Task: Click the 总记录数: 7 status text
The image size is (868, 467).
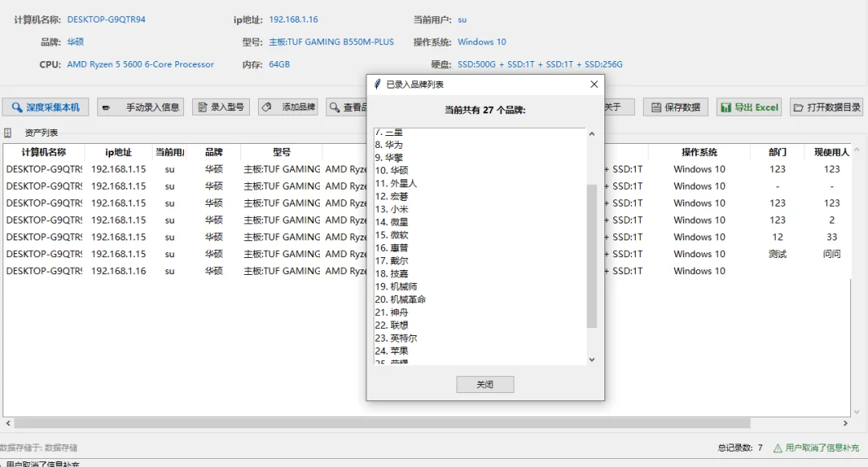Action: click(740, 448)
